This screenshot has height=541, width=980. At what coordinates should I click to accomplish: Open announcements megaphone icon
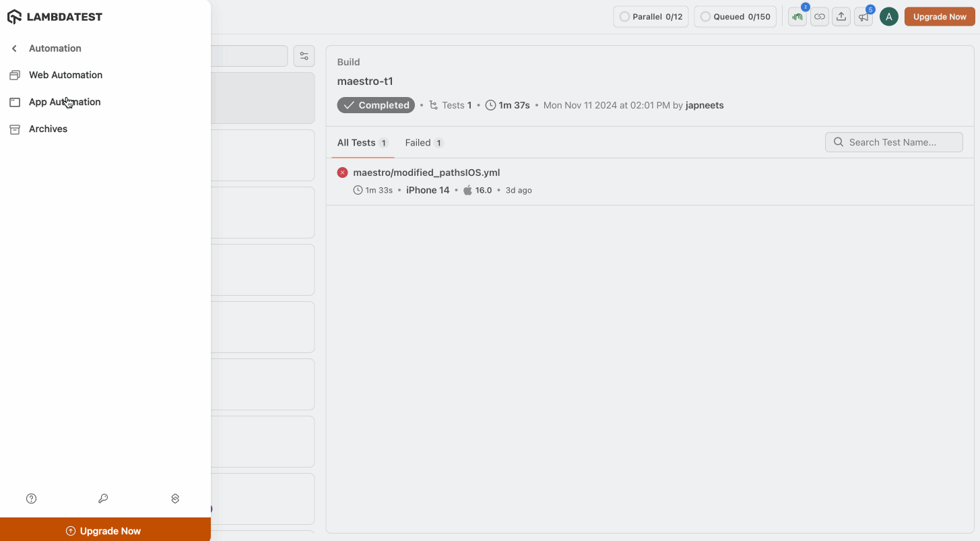[x=863, y=17]
